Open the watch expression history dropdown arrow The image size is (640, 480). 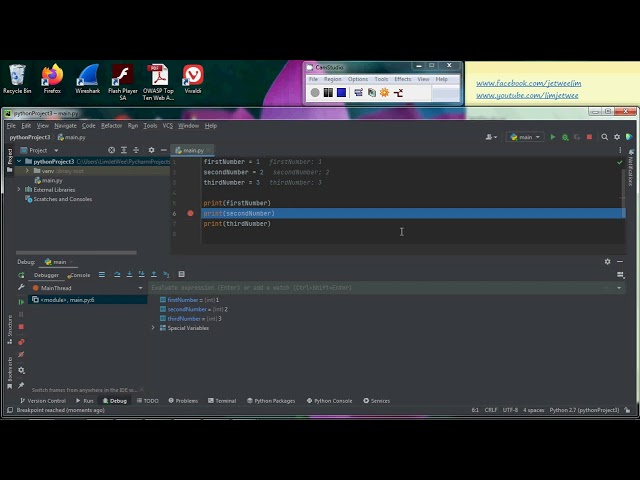[619, 288]
